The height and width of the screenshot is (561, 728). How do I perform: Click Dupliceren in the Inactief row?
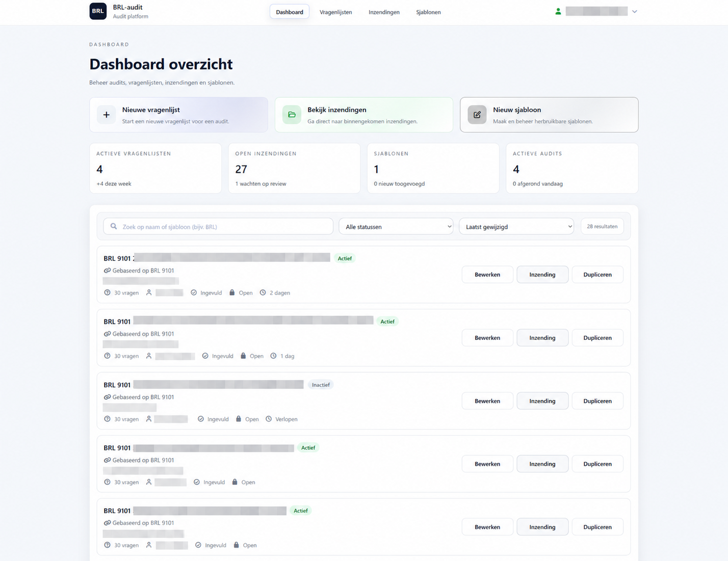(597, 400)
